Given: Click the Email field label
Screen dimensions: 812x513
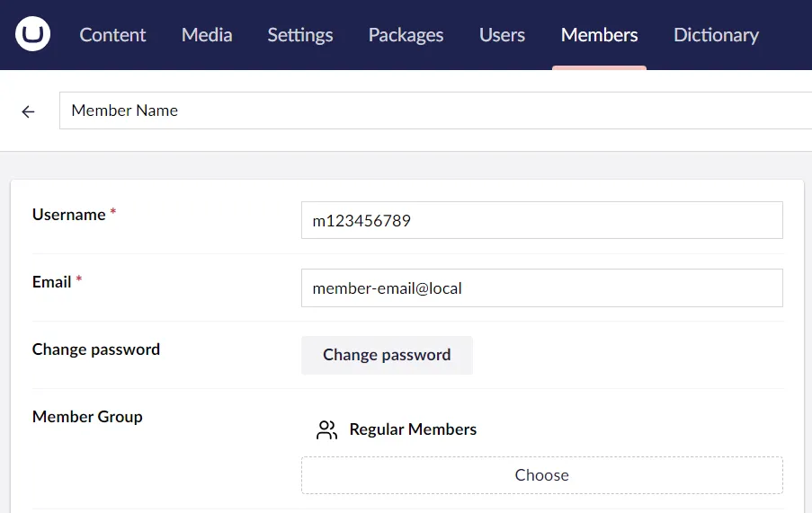Looking at the screenshot, I should point(52,282).
